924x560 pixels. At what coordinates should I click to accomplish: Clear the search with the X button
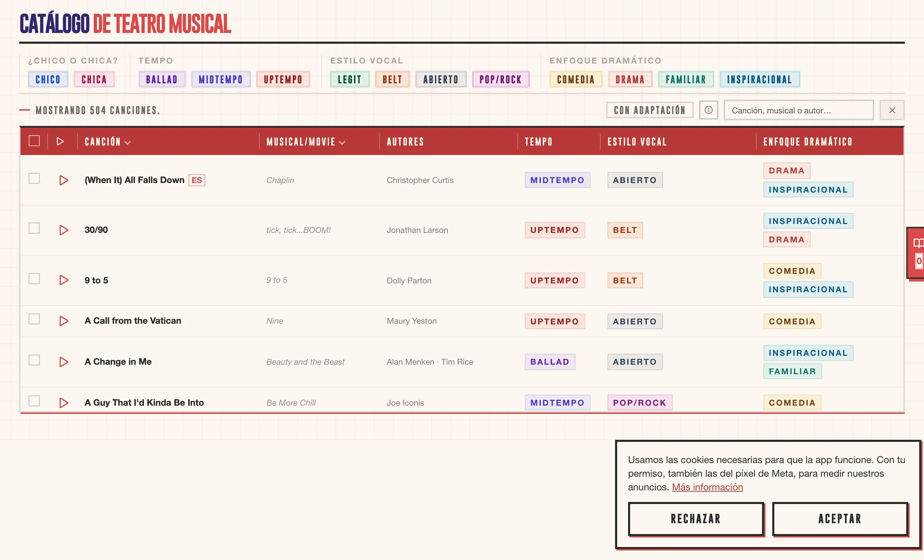(x=892, y=110)
